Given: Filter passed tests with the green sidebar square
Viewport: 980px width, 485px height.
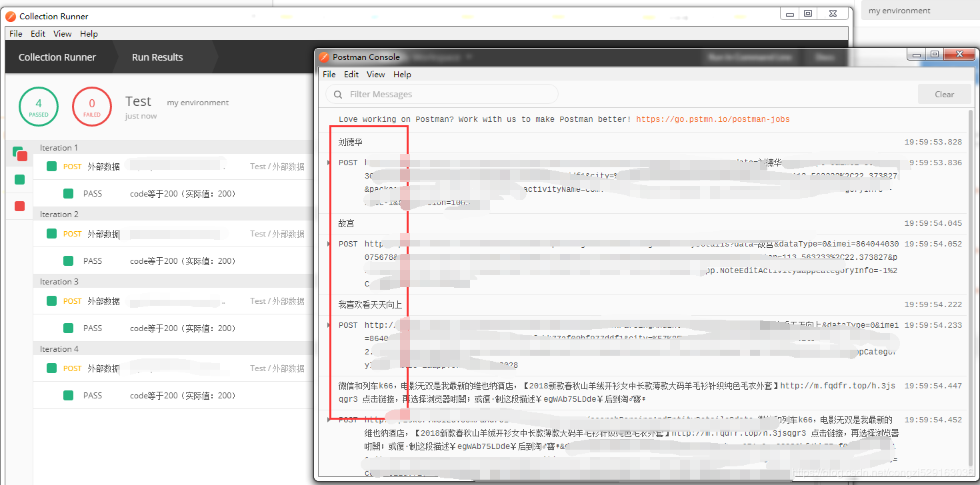Looking at the screenshot, I should pos(19,179).
